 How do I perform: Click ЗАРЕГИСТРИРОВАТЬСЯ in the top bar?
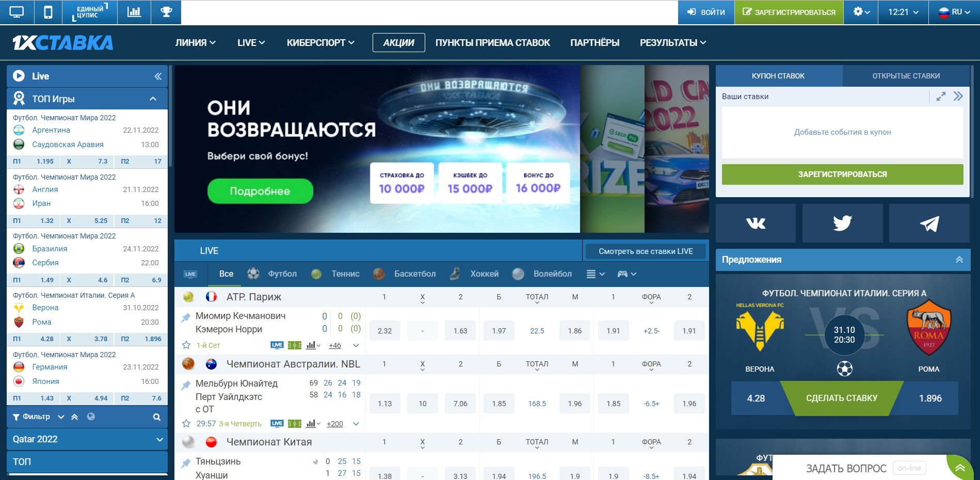(x=789, y=12)
